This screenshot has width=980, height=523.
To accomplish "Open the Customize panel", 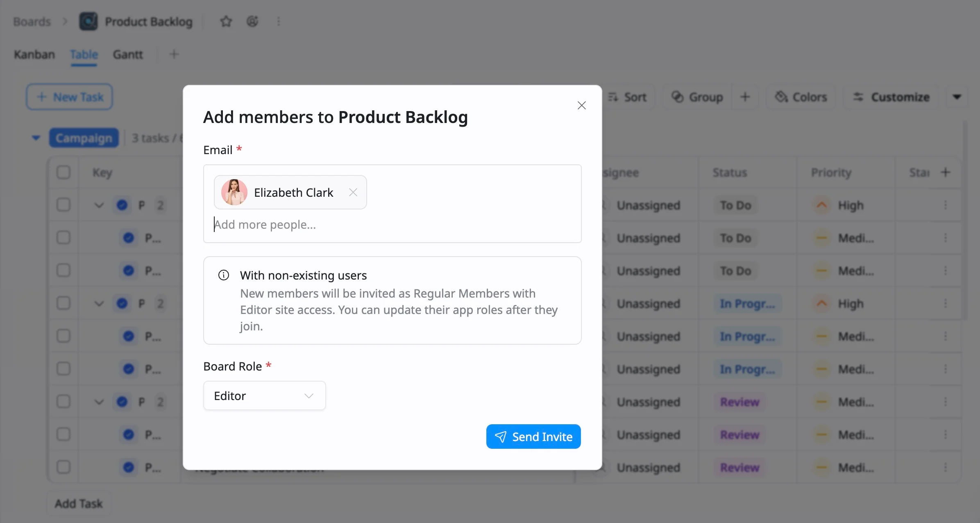I will click(891, 97).
